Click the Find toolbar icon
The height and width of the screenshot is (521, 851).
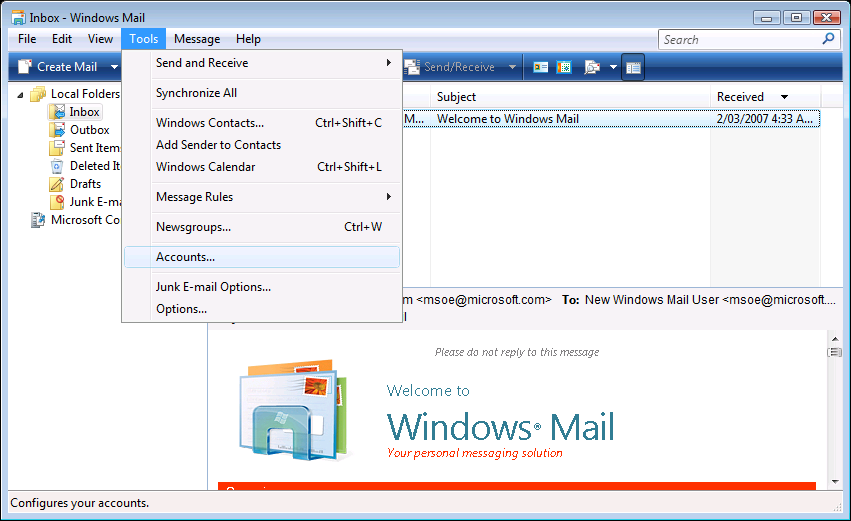pos(591,67)
